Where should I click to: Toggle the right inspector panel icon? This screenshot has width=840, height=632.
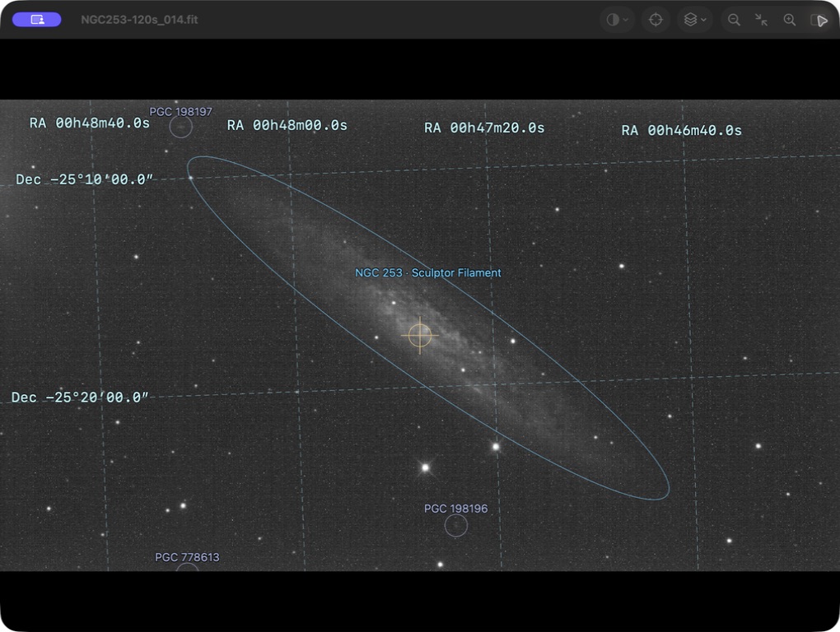819,20
